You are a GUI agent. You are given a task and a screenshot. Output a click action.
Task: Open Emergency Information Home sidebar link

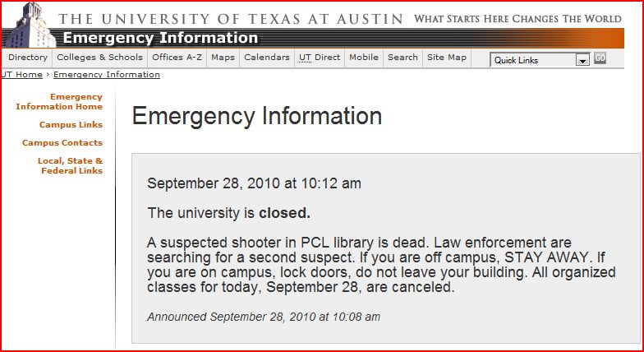click(x=59, y=102)
